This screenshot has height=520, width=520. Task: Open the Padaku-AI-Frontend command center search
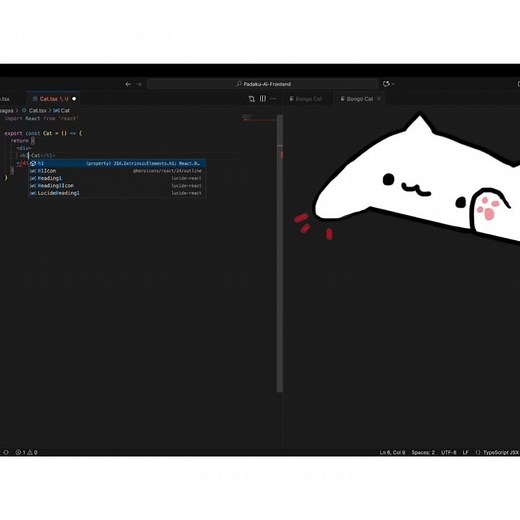point(263,84)
